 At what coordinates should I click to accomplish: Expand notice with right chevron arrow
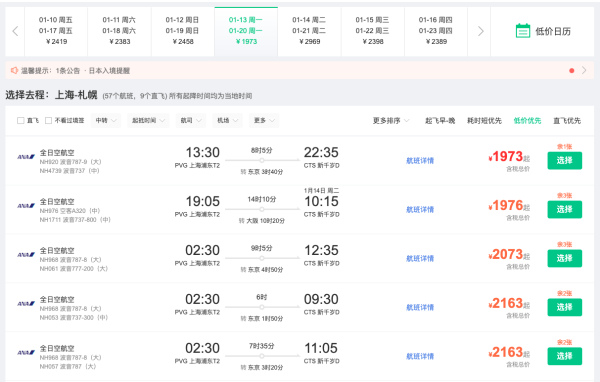pos(584,70)
